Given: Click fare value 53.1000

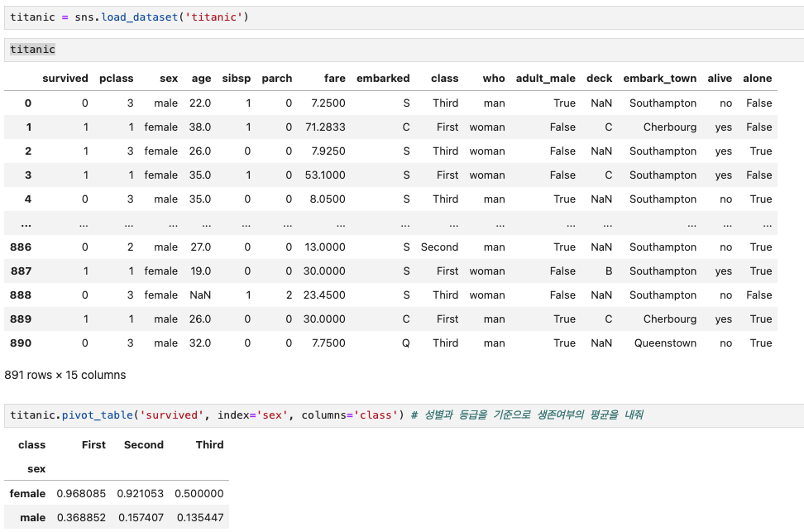Looking at the screenshot, I should [325, 175].
